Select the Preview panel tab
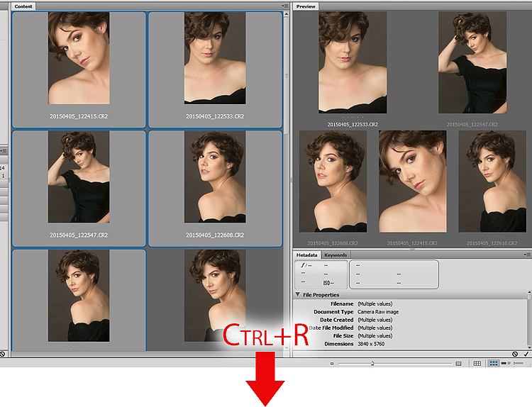The image size is (532, 407). coord(306,6)
